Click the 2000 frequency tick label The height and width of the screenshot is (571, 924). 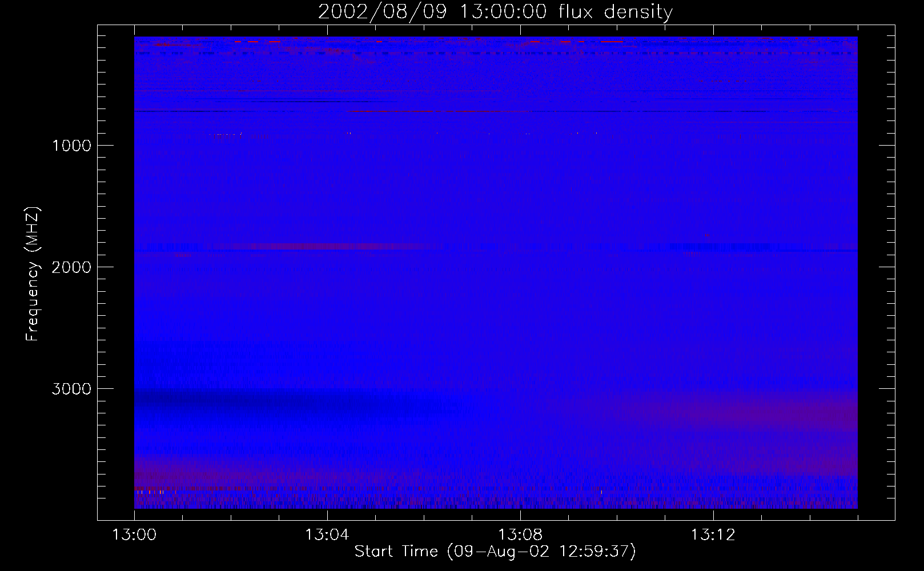point(71,267)
